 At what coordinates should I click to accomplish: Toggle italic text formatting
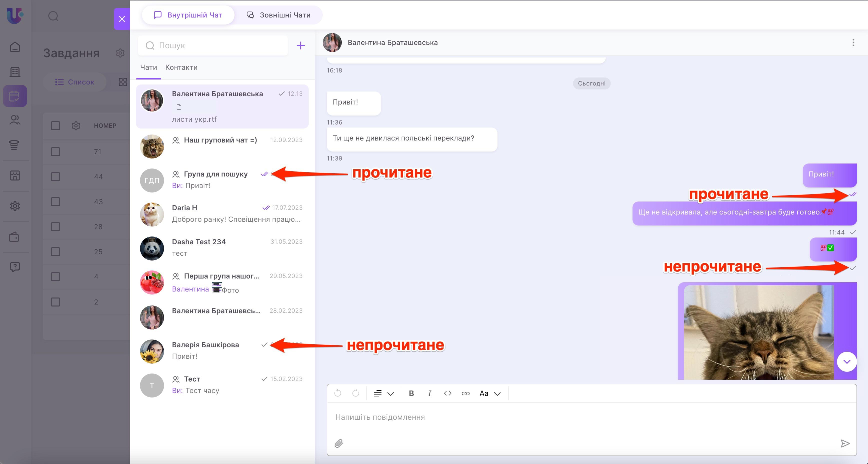[429, 393]
